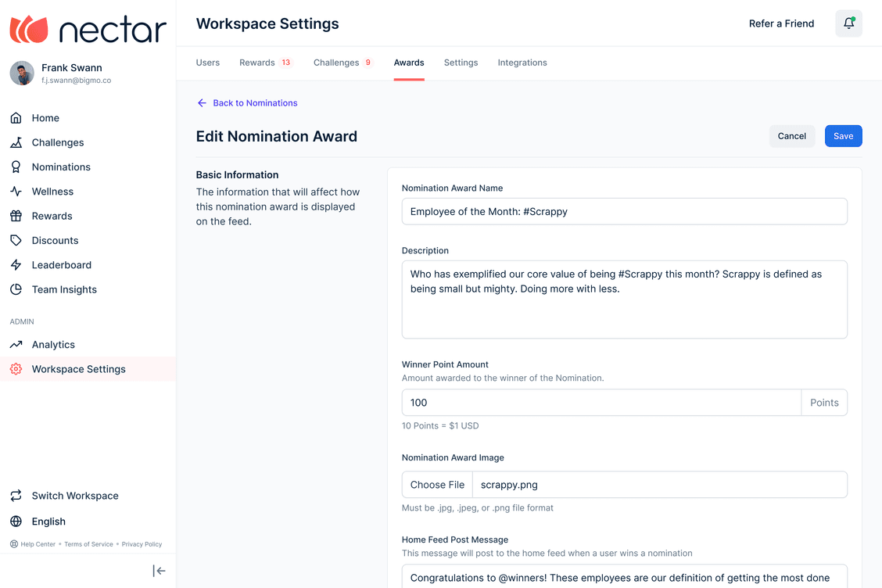The image size is (882, 588).
Task: Click the Winner Point Amount field
Action: coord(601,402)
